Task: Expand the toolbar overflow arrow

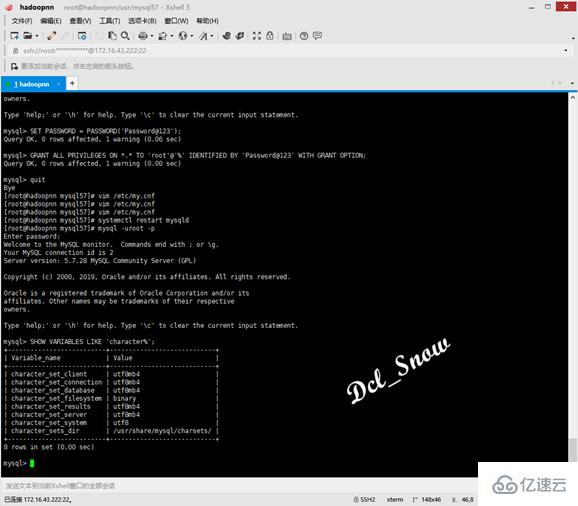Action: pyautogui.click(x=573, y=38)
